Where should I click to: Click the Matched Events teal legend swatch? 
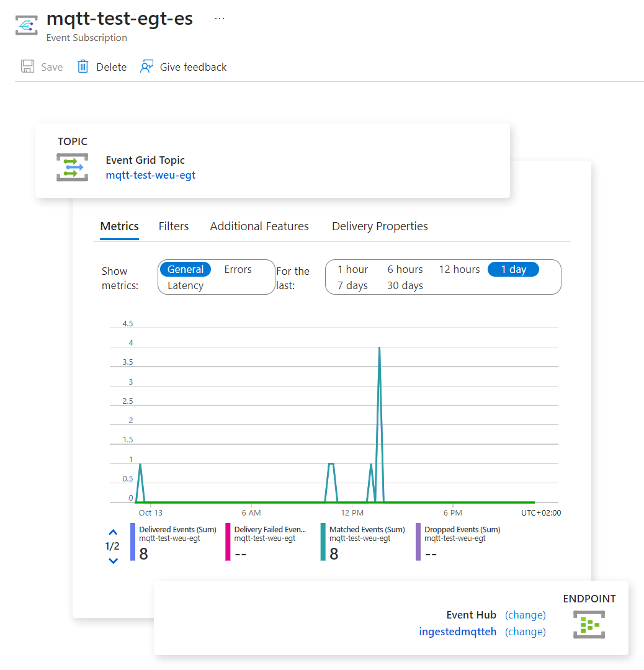click(x=323, y=542)
